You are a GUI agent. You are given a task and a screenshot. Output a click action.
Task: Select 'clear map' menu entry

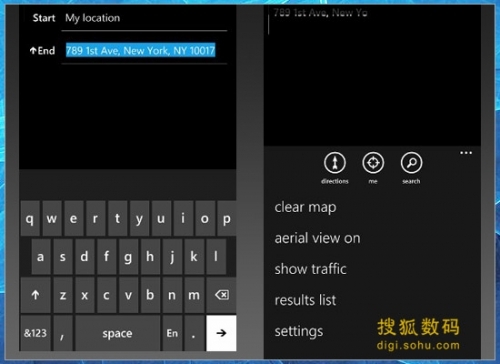point(305,207)
